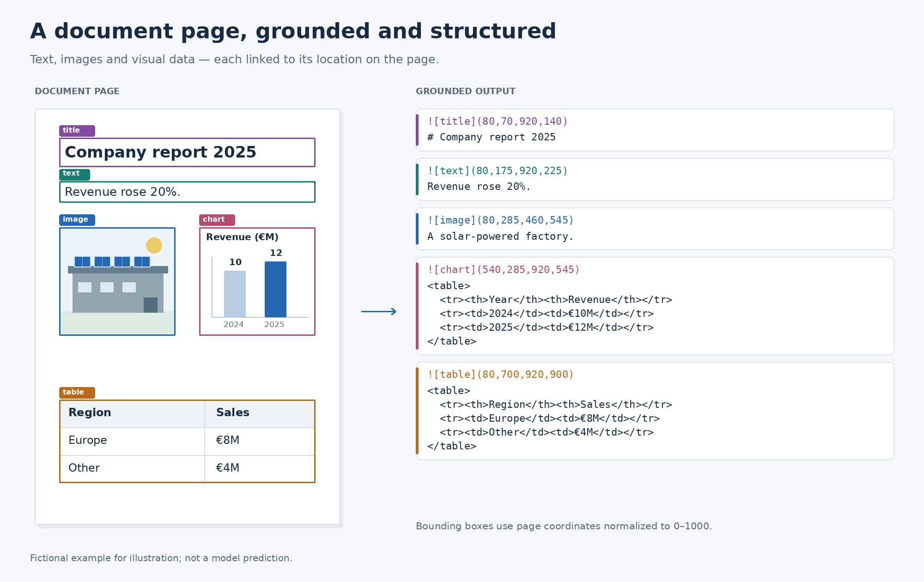Click the "2024" axis label in the chart
The height and width of the screenshot is (582, 924).
234,324
